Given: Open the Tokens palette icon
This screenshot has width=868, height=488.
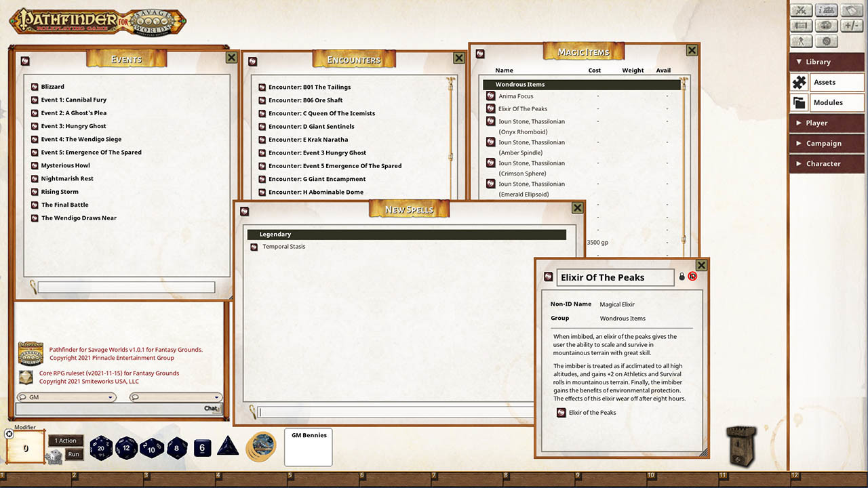Looking at the screenshot, I should click(826, 25).
